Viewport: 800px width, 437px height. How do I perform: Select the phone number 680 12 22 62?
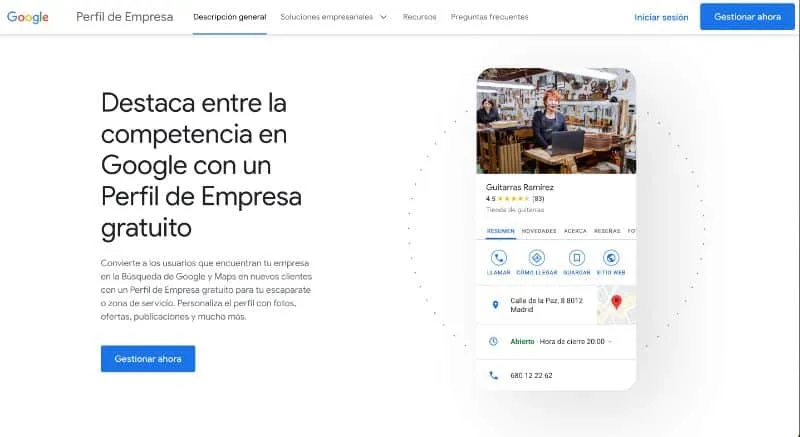531,375
